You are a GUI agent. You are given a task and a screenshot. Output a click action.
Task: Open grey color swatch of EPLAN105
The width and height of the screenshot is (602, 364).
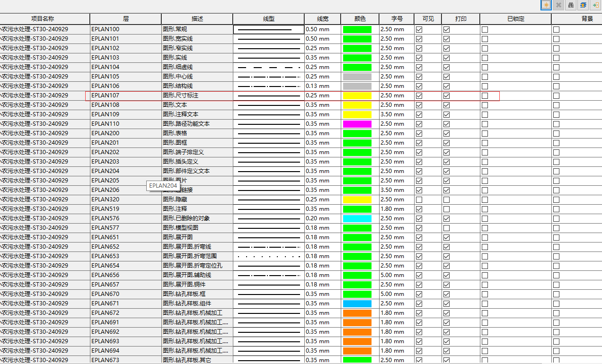(357, 77)
